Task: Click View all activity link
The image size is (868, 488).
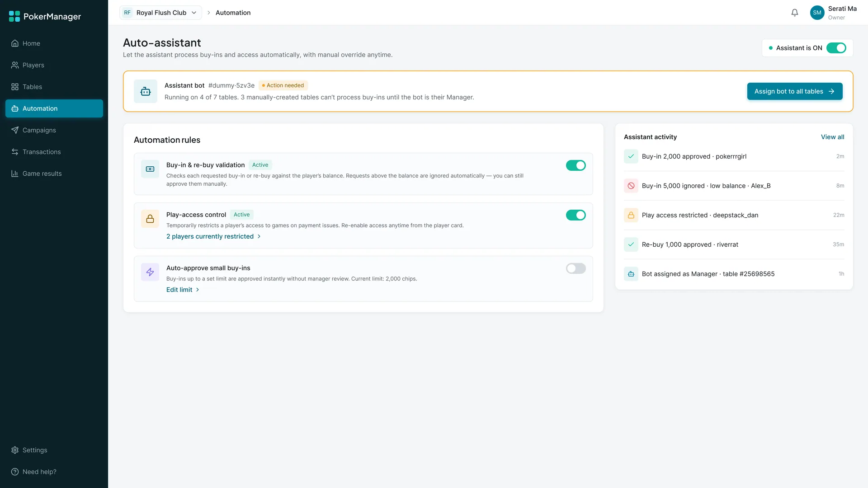Action: 832,137
